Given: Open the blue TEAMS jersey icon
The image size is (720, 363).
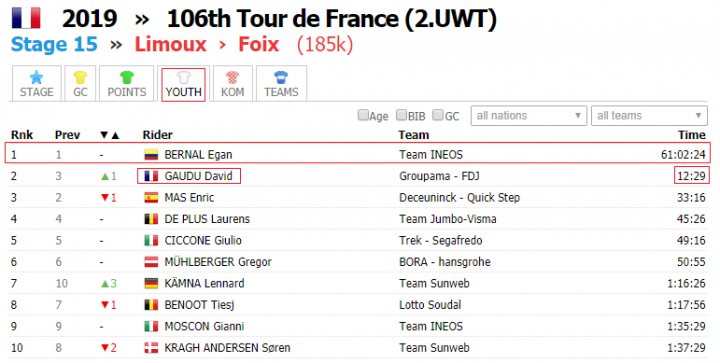Looking at the screenshot, I should tap(281, 77).
